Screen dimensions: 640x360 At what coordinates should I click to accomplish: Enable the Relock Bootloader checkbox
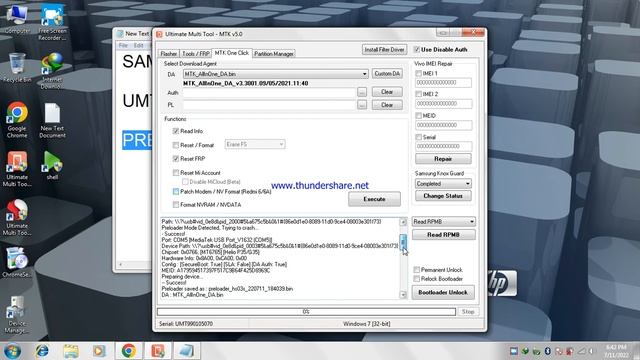click(x=417, y=279)
